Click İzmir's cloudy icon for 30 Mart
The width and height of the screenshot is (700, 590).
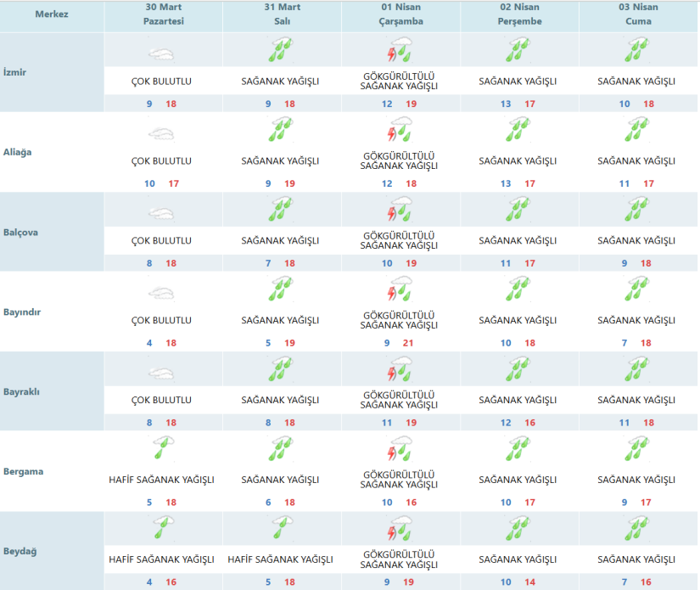(x=161, y=53)
